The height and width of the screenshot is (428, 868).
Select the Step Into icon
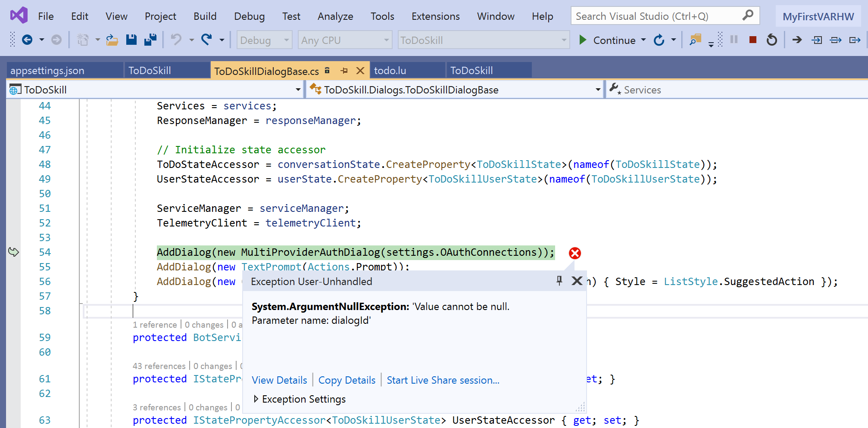pos(817,40)
